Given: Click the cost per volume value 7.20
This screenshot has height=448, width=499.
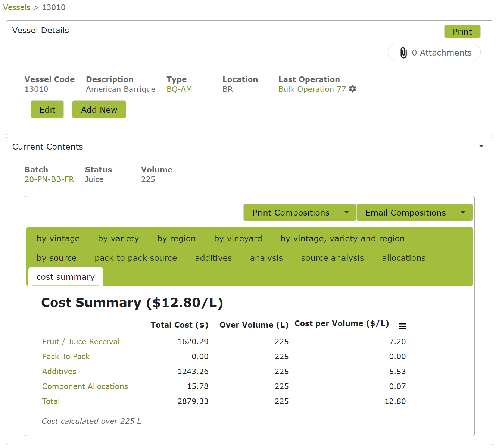Looking at the screenshot, I should click(x=397, y=342).
